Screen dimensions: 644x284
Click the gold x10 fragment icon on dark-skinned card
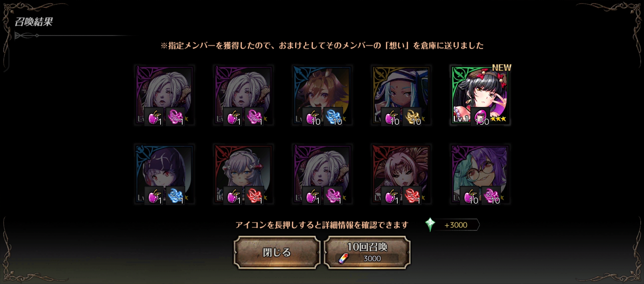412,116
